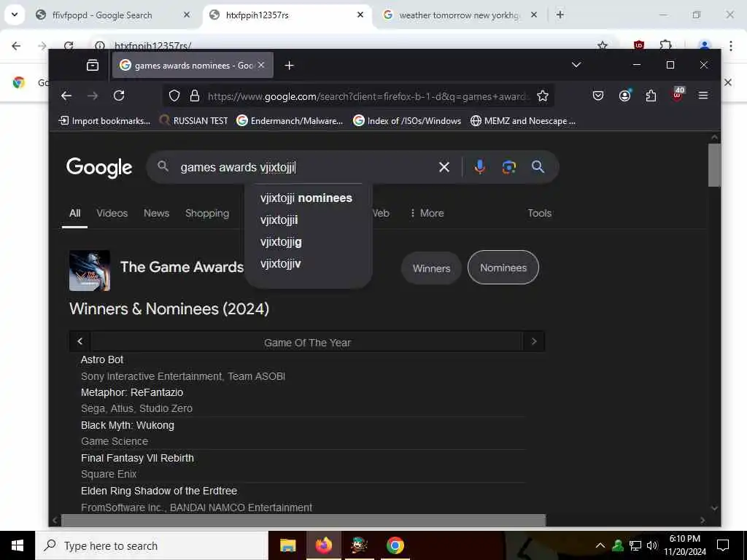This screenshot has width=747, height=560.
Task: Show hidden system tray icons chevron
Action: [x=600, y=545]
